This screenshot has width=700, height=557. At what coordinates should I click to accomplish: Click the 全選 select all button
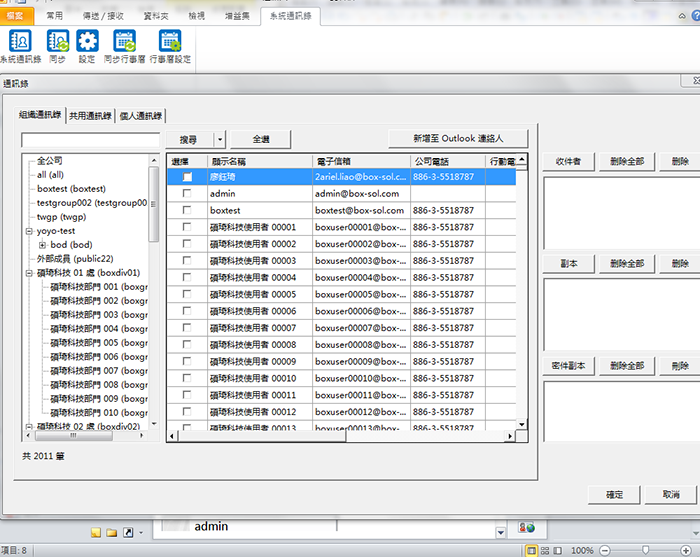[261, 139]
